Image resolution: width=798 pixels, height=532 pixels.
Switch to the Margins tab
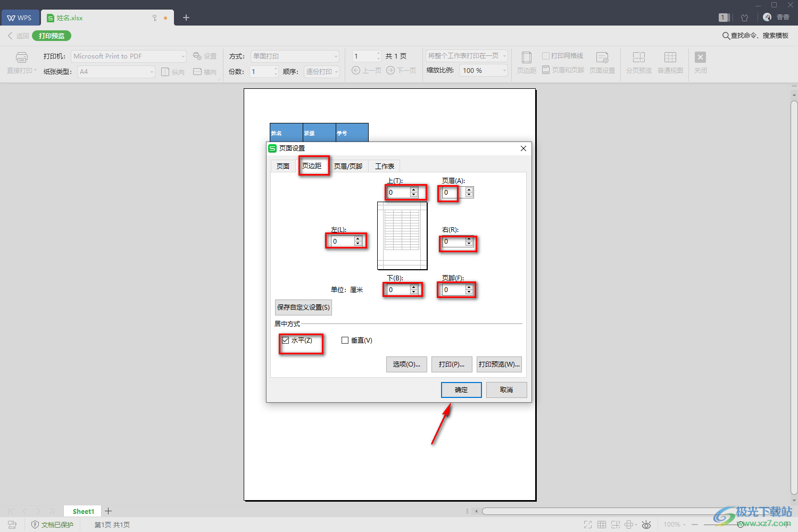point(312,166)
